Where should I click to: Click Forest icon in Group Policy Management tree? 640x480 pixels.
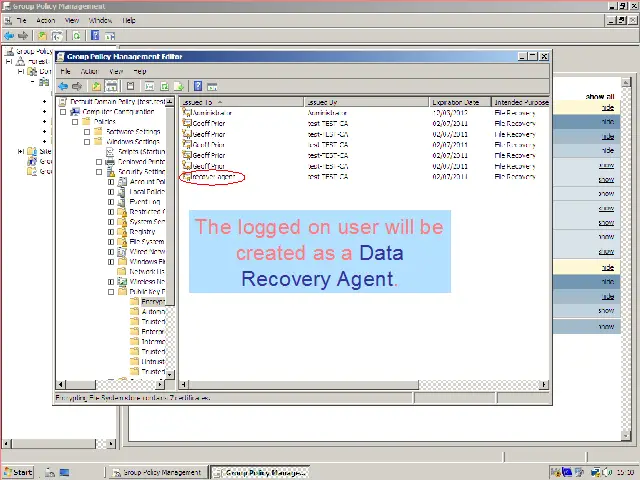(20, 61)
